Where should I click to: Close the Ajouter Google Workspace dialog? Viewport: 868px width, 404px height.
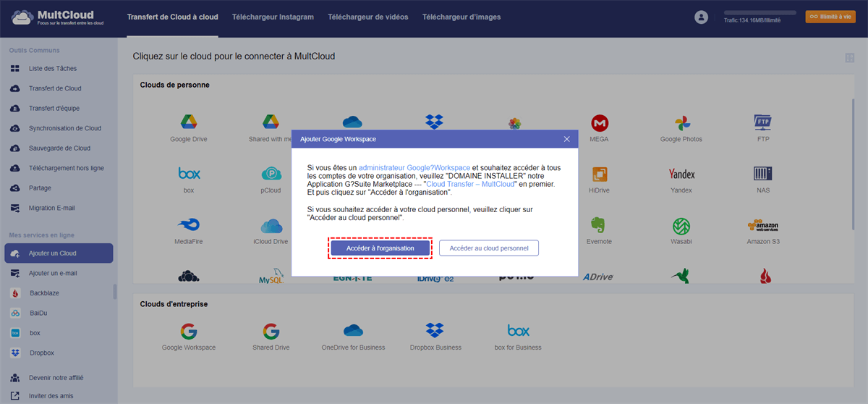click(567, 139)
